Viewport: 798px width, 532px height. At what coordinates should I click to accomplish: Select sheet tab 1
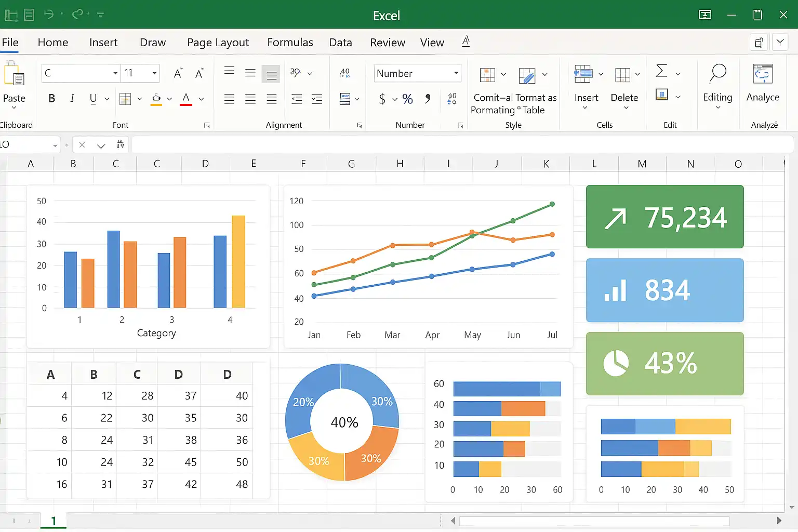coord(54,521)
